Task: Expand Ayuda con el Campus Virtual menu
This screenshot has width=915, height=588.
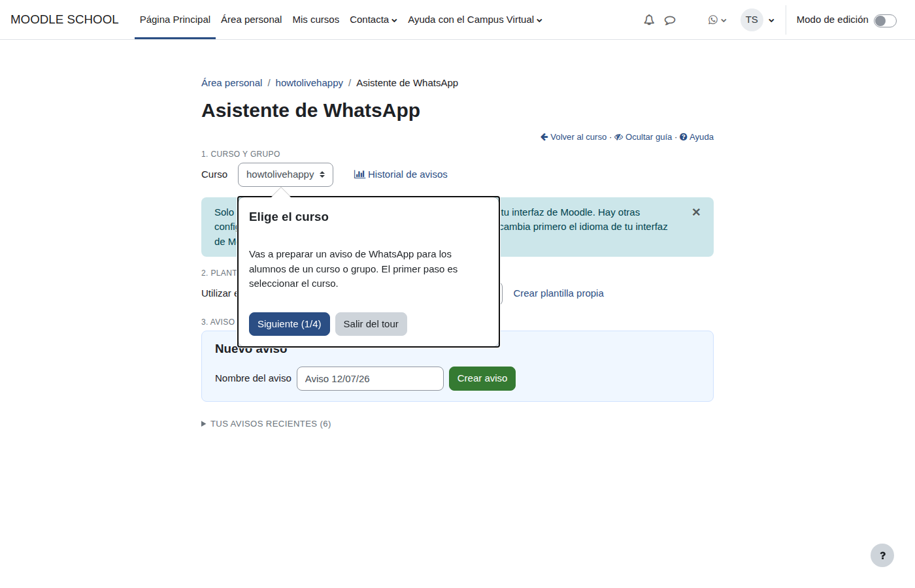Action: pos(475,20)
